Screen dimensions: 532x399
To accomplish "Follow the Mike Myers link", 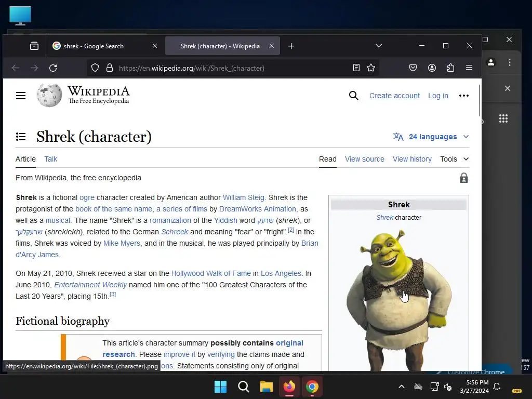I will pos(122,243).
